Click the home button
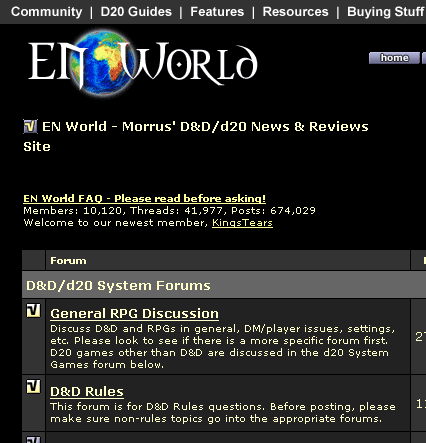The image size is (426, 443). pos(394,58)
